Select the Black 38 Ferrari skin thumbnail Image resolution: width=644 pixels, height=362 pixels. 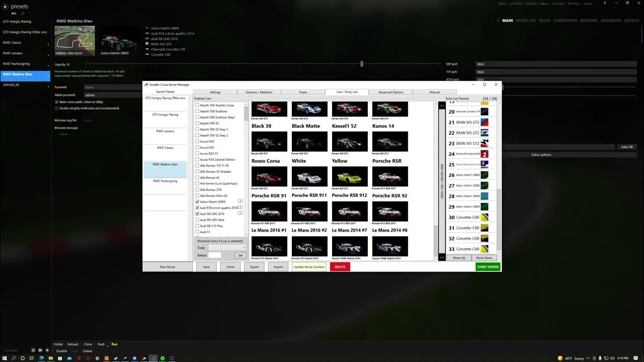[269, 141]
